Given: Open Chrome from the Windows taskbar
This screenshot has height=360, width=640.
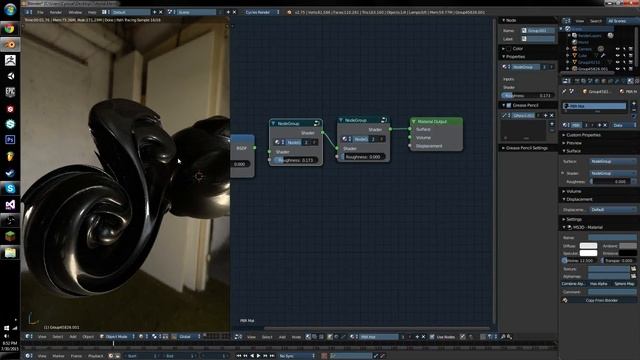Looking at the screenshot, I should (x=10, y=29).
